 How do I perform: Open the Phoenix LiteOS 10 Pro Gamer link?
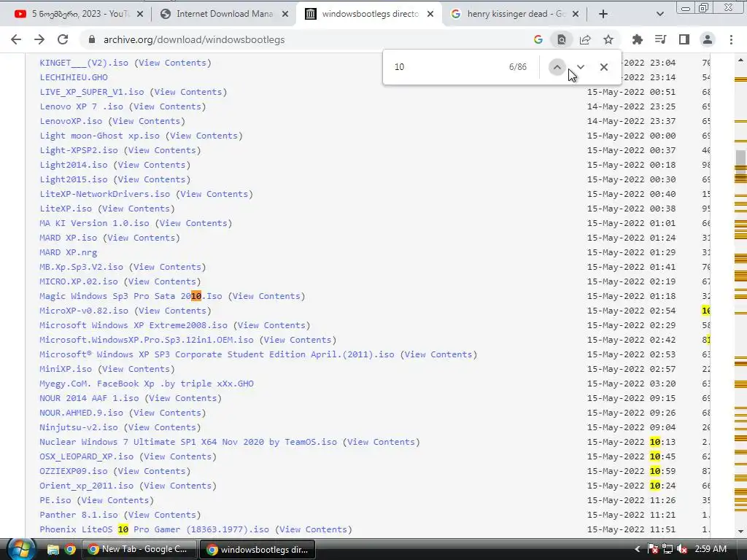pos(155,529)
